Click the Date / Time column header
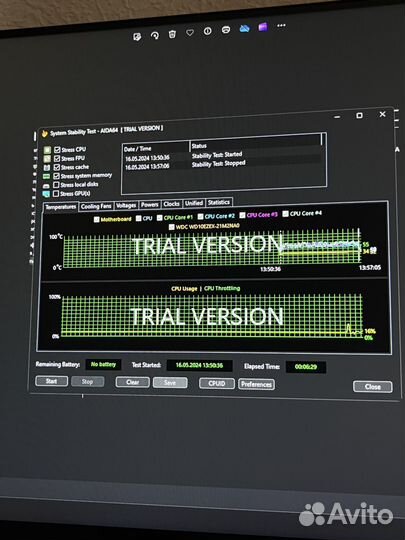 (x=156, y=148)
